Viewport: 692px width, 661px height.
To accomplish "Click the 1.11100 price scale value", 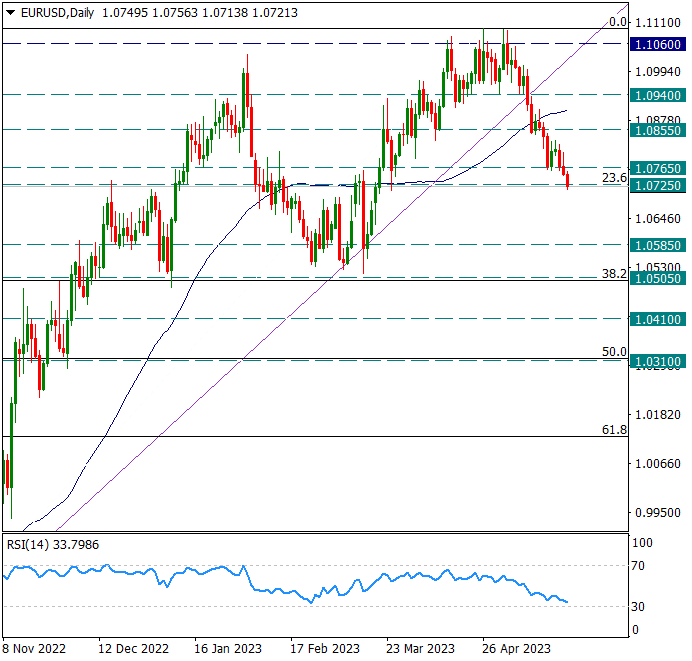I will (x=658, y=23).
